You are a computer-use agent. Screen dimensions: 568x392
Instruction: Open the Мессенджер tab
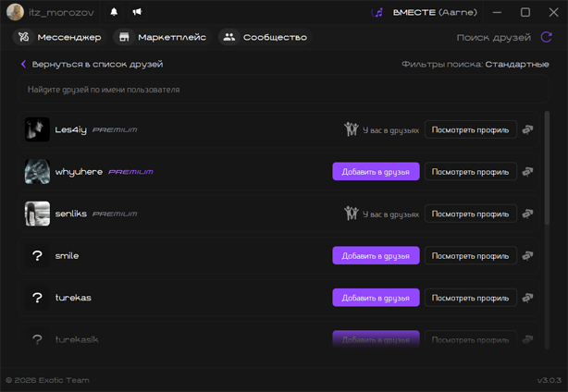coord(59,37)
